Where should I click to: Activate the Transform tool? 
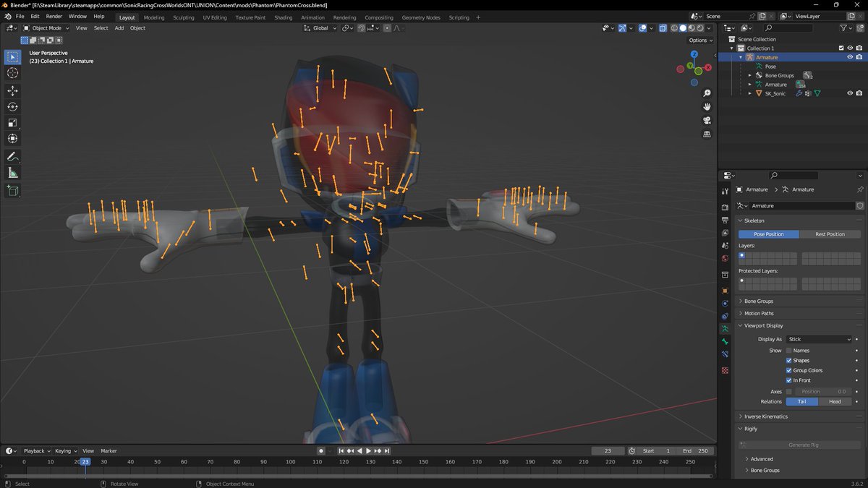(x=12, y=138)
